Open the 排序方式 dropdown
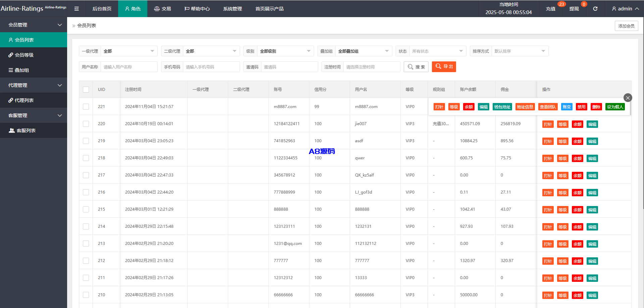The height and width of the screenshot is (308, 644). (x=520, y=51)
